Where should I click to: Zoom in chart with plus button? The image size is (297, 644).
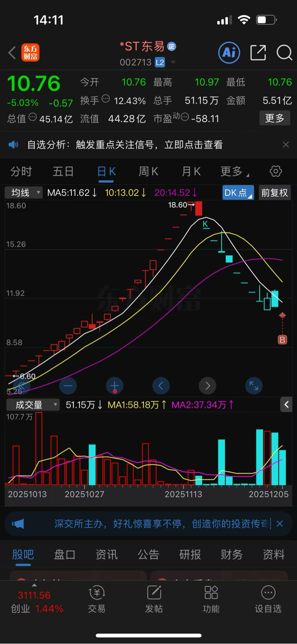(x=114, y=386)
